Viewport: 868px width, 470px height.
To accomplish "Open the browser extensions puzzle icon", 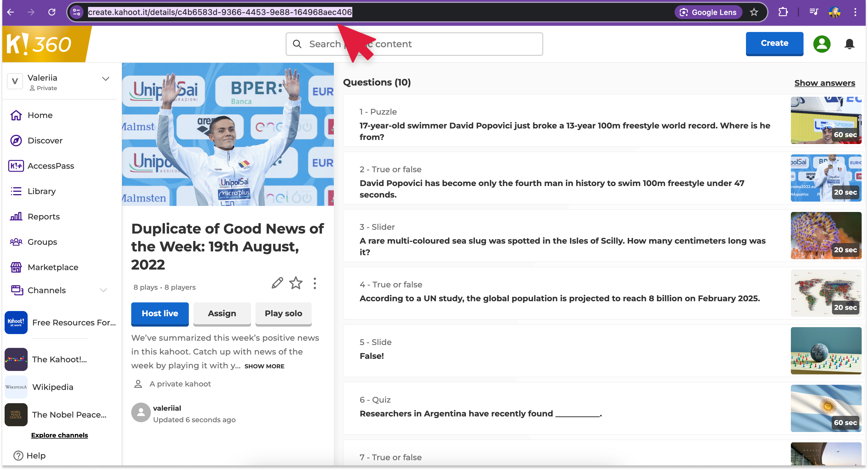I will point(783,12).
